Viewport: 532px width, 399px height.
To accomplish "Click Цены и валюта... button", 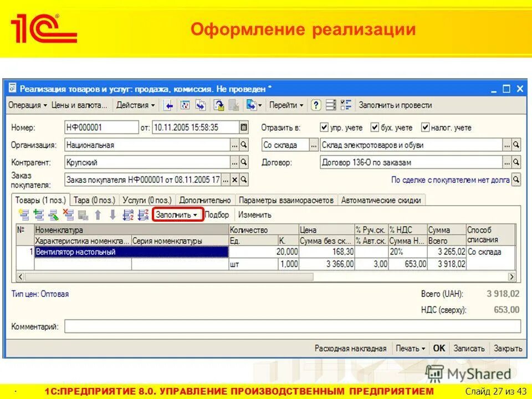I will (79, 105).
